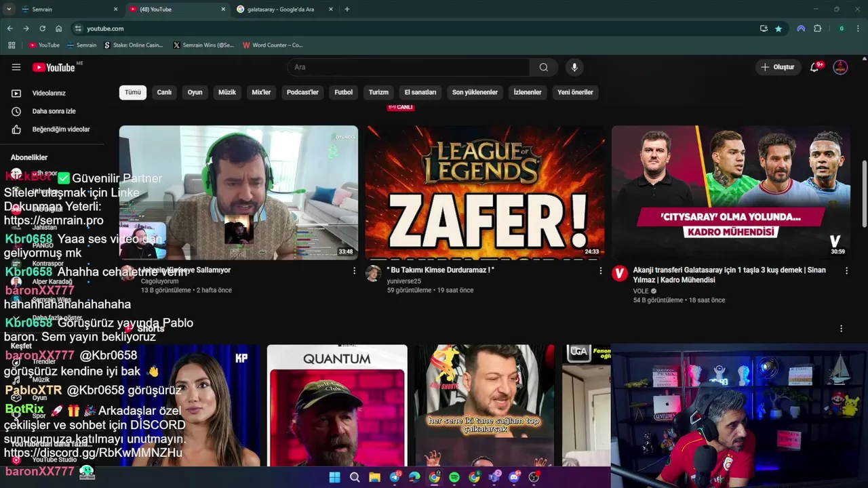Select the Oyun filter chip
This screenshot has height=488, width=868.
click(x=195, y=92)
